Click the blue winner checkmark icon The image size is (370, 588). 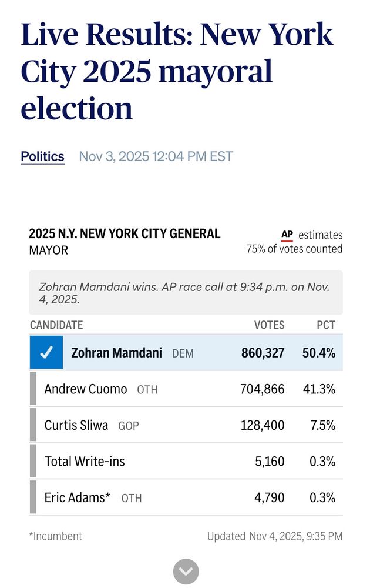[46, 353]
